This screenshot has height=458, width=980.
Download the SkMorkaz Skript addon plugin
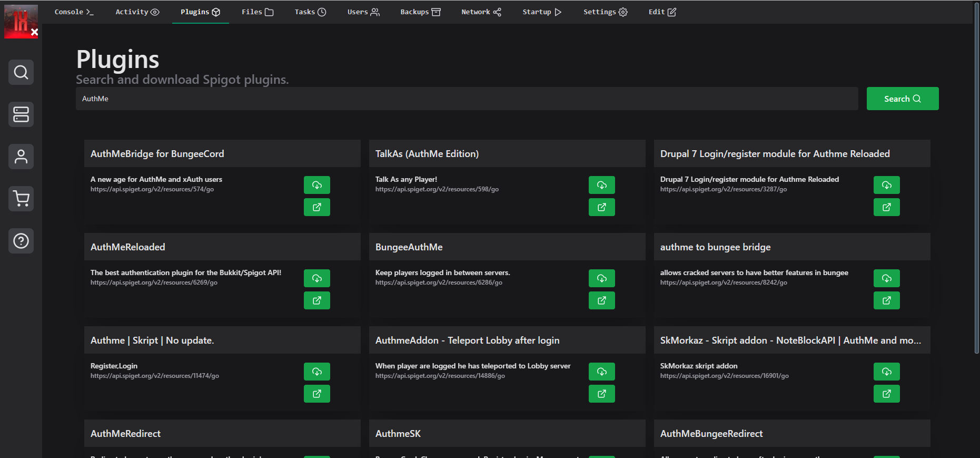(x=887, y=372)
